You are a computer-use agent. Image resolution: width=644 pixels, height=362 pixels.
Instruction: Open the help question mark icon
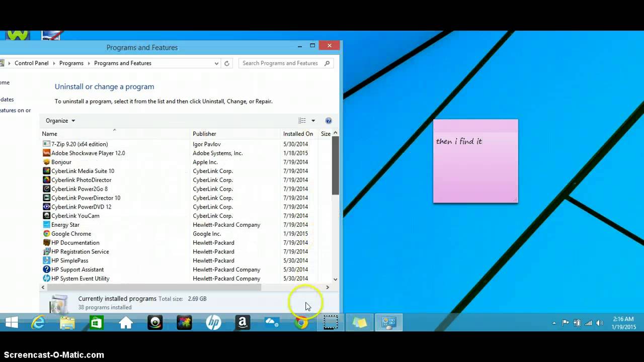pos(329,121)
